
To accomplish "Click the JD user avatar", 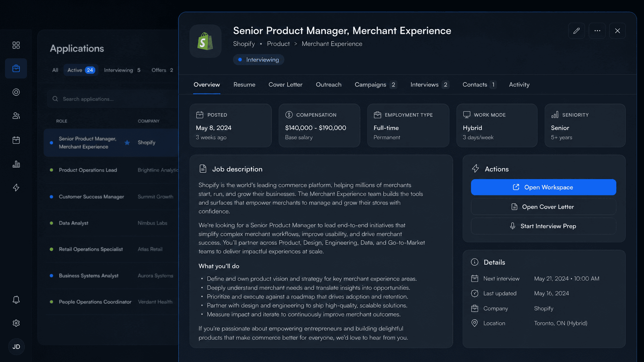I will [16, 347].
